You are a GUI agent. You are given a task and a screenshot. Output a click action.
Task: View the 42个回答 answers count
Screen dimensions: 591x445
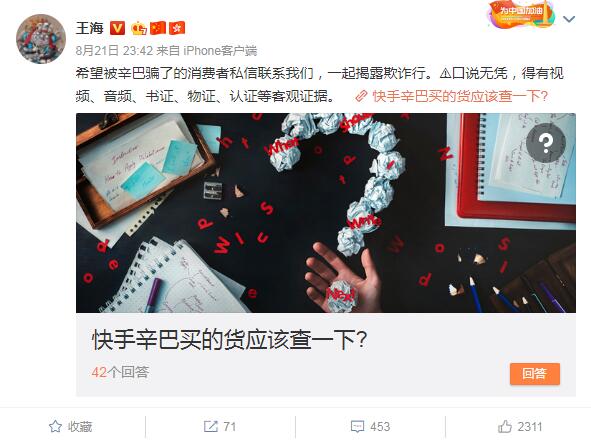(120, 372)
